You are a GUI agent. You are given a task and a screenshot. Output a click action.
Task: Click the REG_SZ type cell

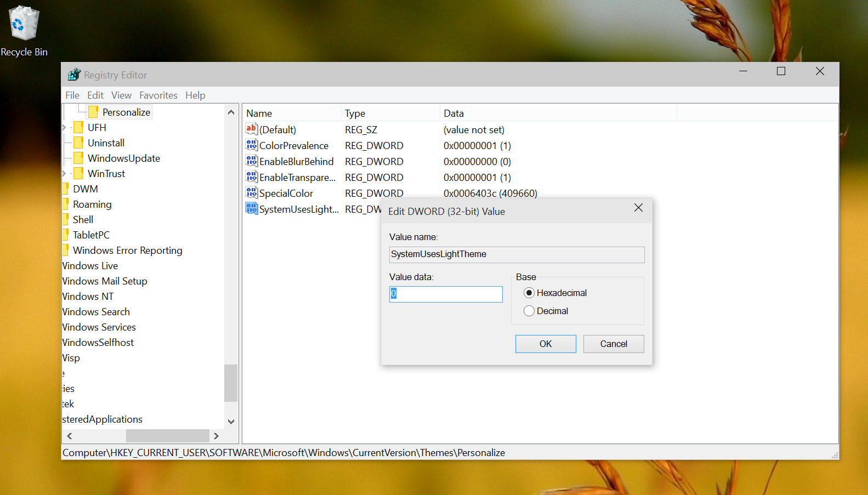361,129
